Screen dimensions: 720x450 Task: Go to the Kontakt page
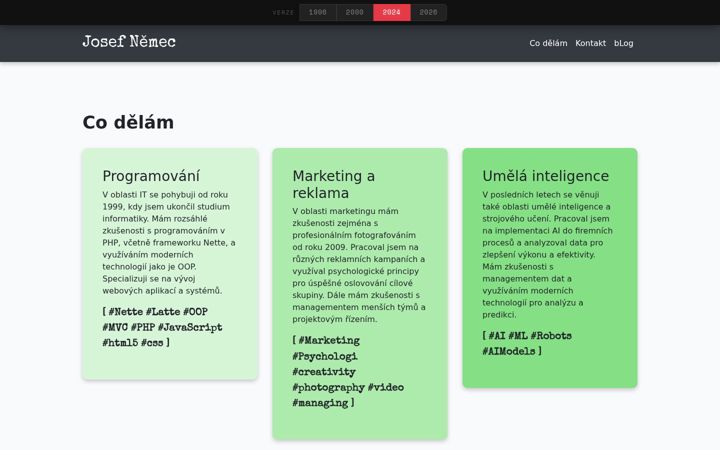[x=591, y=43]
